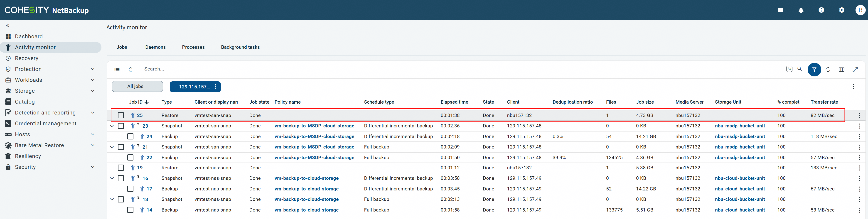This screenshot has height=219, width=868.
Task: Open the settings gear icon
Action: point(842,10)
